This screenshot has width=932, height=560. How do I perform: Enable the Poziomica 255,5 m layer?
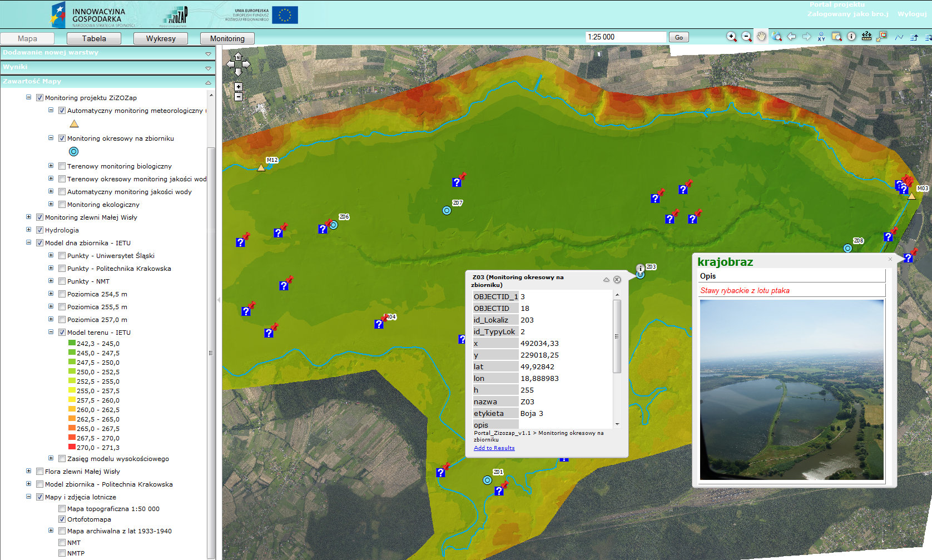coord(62,307)
